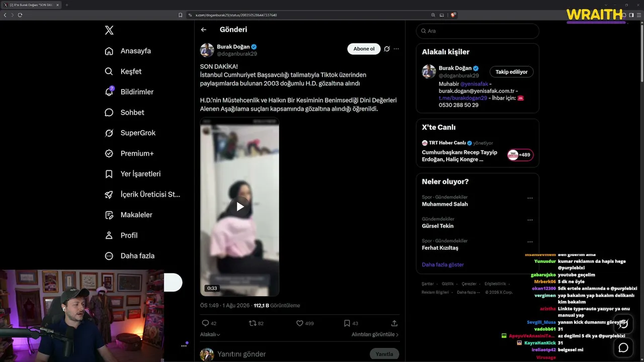Click the back arrow beside Gönderi
644x362 pixels.
[x=204, y=30]
